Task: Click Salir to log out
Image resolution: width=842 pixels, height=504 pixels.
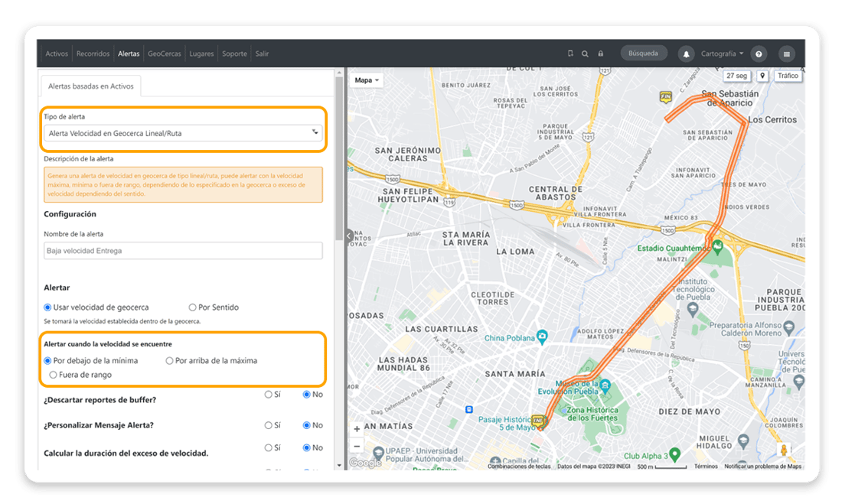Action: point(262,54)
